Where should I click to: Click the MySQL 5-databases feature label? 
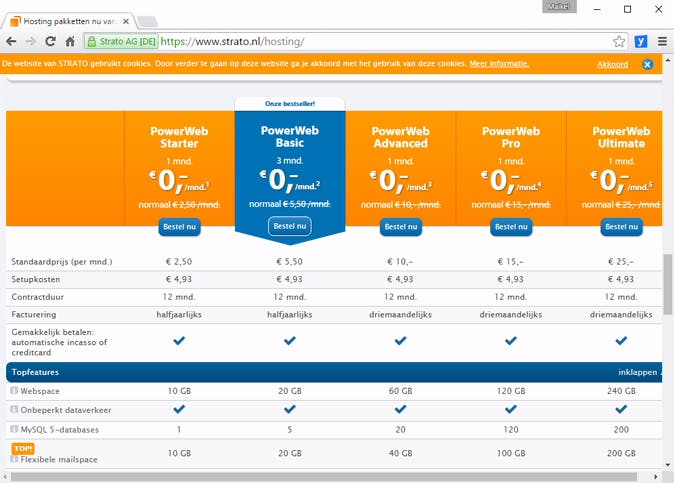pyautogui.click(x=60, y=430)
